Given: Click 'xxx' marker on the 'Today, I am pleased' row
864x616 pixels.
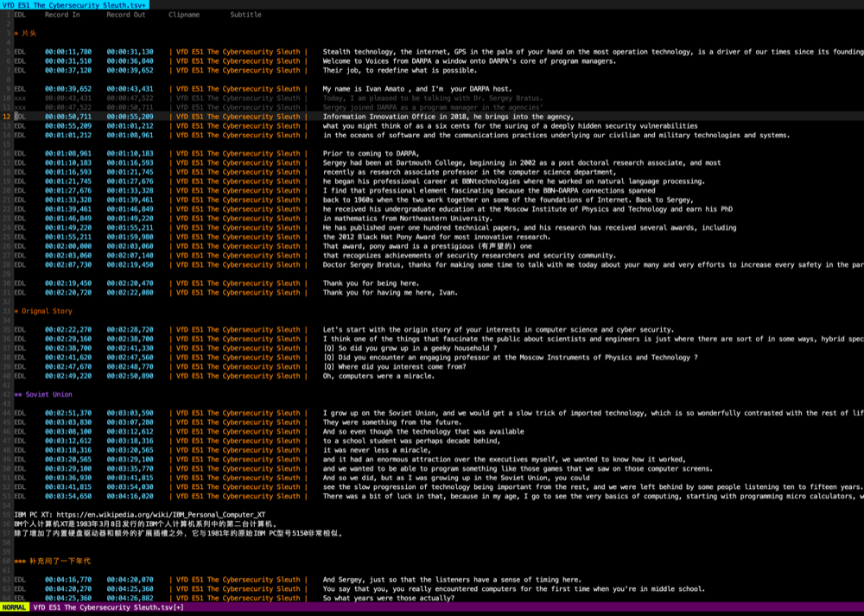Looking at the screenshot, I should tap(20, 98).
